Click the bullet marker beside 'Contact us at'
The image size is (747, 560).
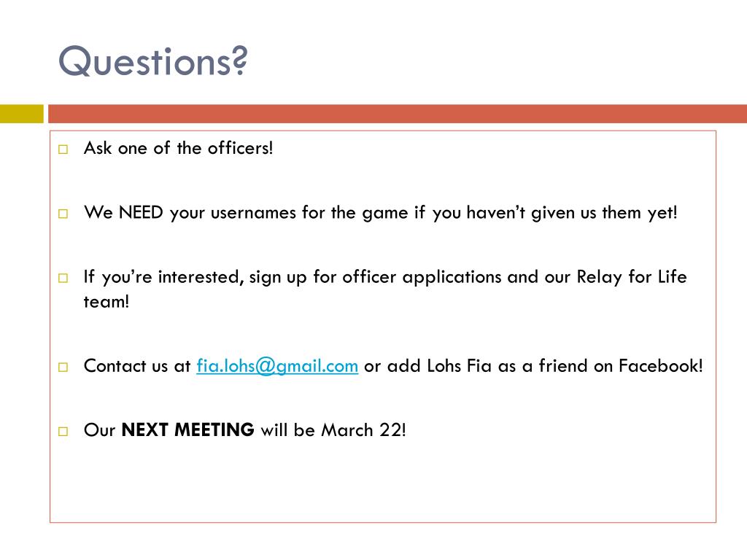click(x=63, y=367)
